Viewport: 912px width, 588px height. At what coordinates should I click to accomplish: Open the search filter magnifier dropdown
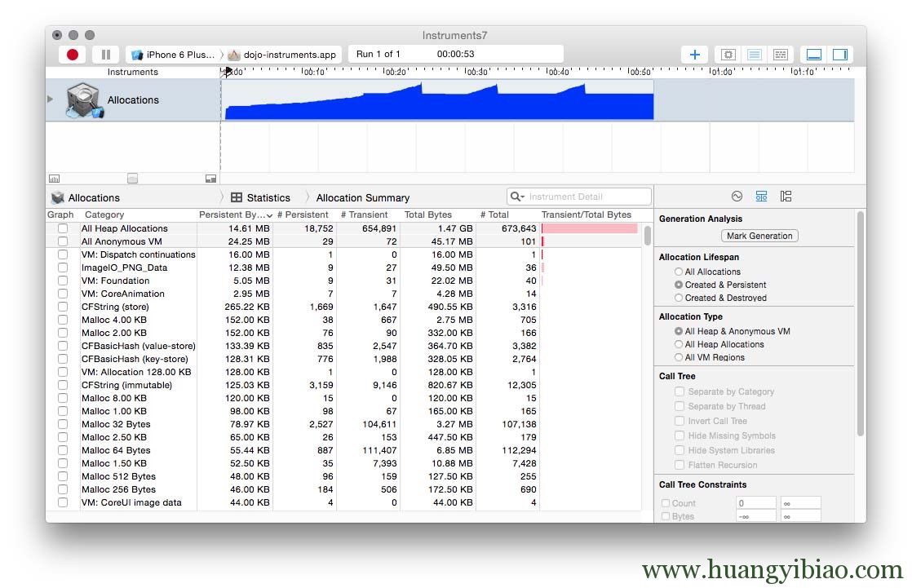(517, 197)
